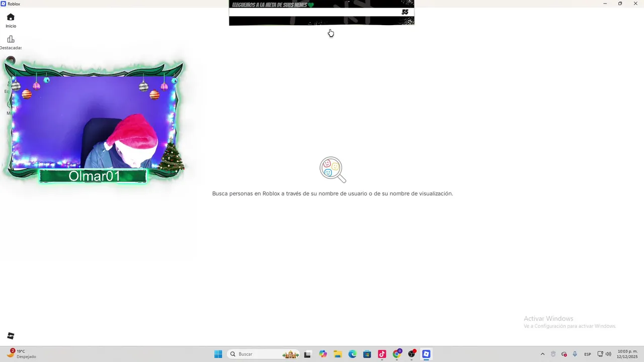The image size is (644, 362).
Task: Open the ESP language input switcher
Action: coord(588,354)
